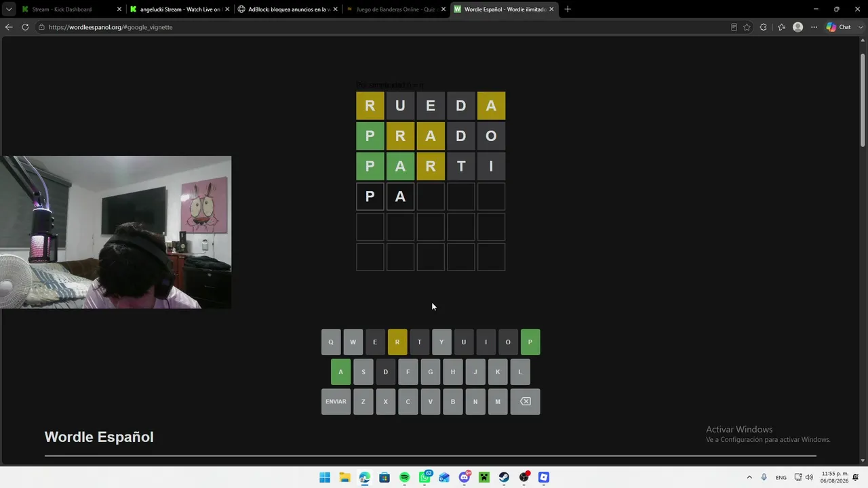Close the Wordle Español tab
The width and height of the screenshot is (868, 488).
click(551, 9)
